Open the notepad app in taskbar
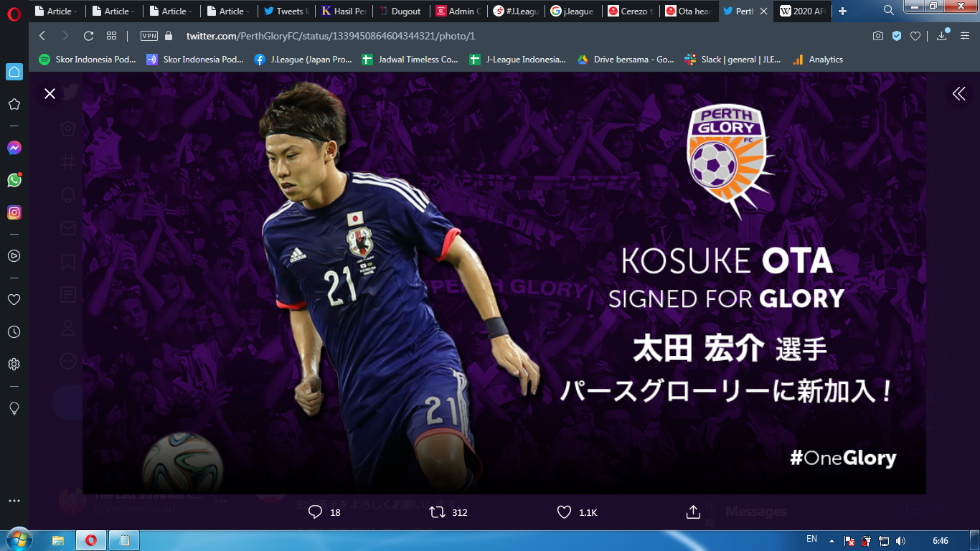The image size is (980, 551). point(124,540)
